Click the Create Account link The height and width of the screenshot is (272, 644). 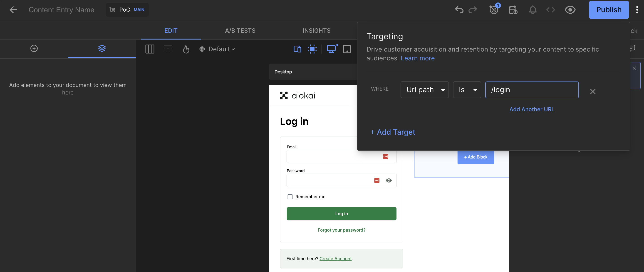coord(335,259)
